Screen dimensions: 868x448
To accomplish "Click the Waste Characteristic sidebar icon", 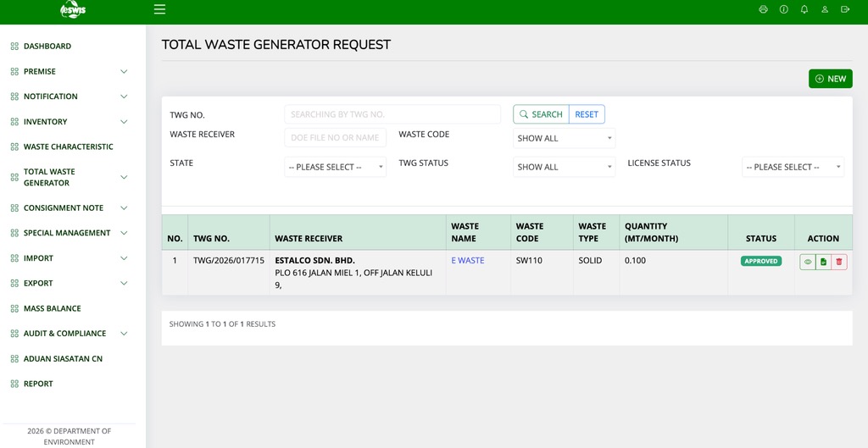I will click(15, 147).
